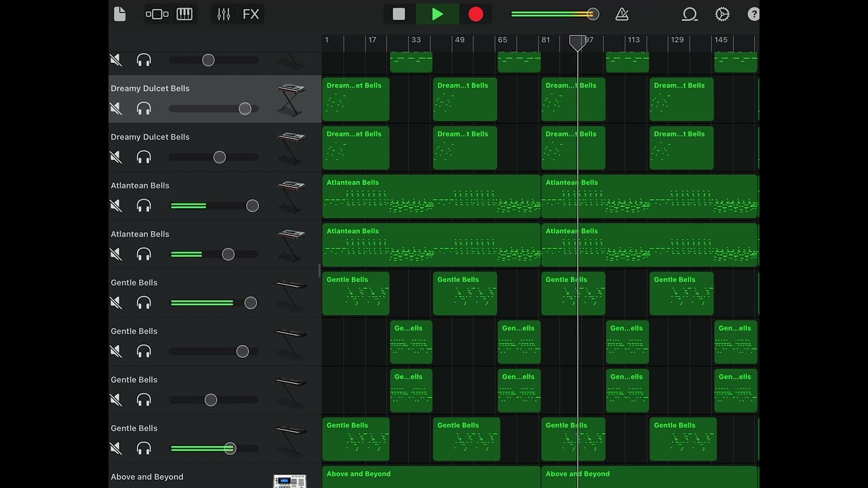Solo the first Gentle Bells track

tap(144, 303)
